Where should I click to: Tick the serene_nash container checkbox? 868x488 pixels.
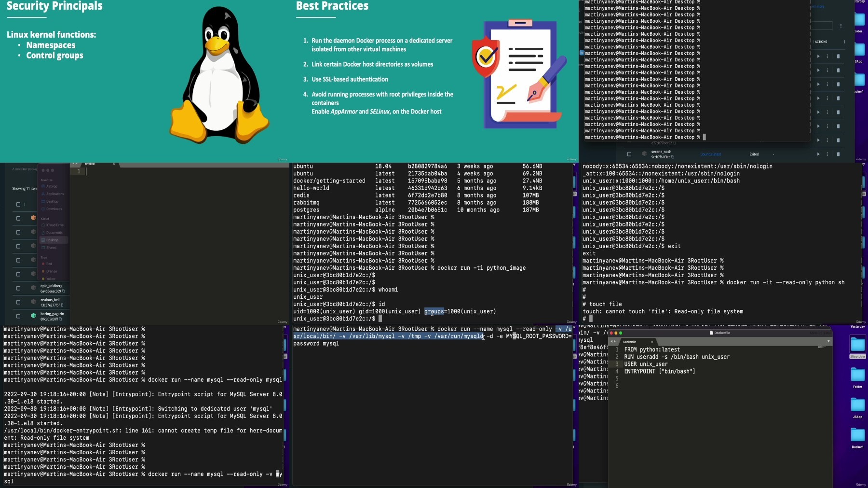tap(629, 154)
